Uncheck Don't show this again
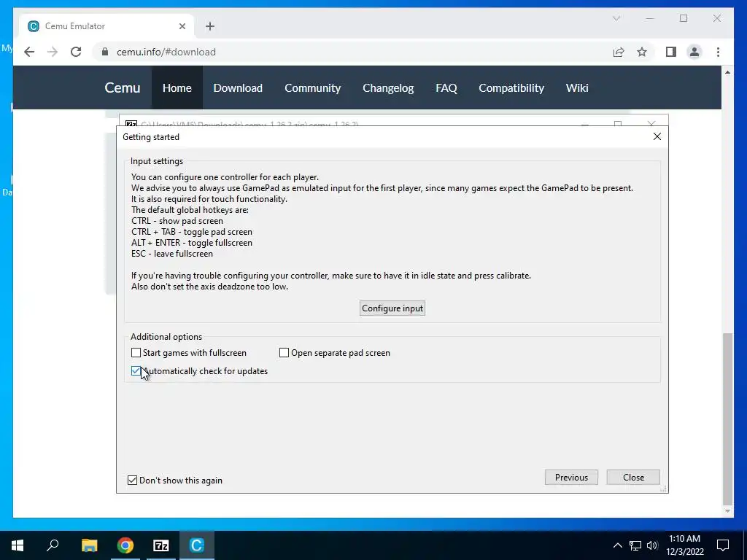Image resolution: width=747 pixels, height=560 pixels. [x=133, y=481]
